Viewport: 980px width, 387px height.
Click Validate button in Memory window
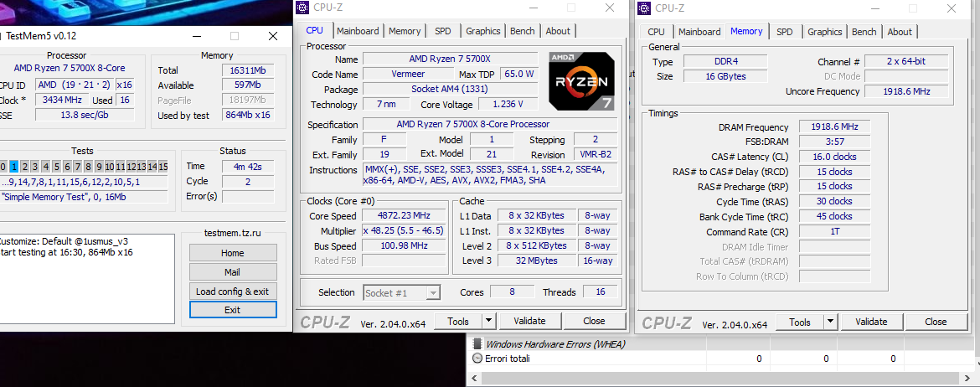point(871,322)
